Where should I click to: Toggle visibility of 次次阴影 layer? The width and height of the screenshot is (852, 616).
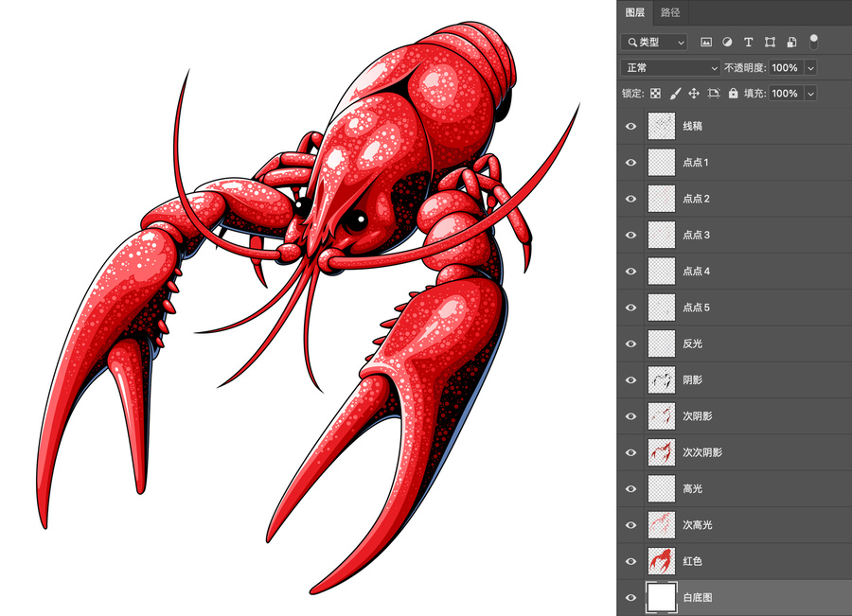(x=630, y=452)
